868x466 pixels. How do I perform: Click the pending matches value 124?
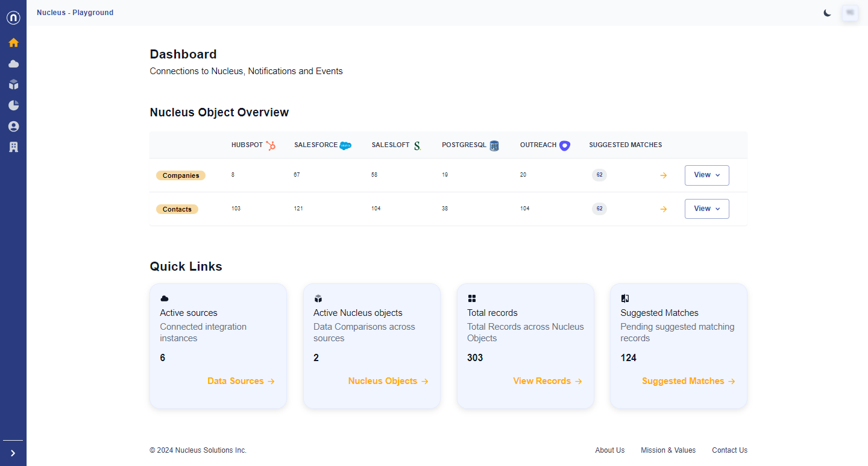coord(629,358)
